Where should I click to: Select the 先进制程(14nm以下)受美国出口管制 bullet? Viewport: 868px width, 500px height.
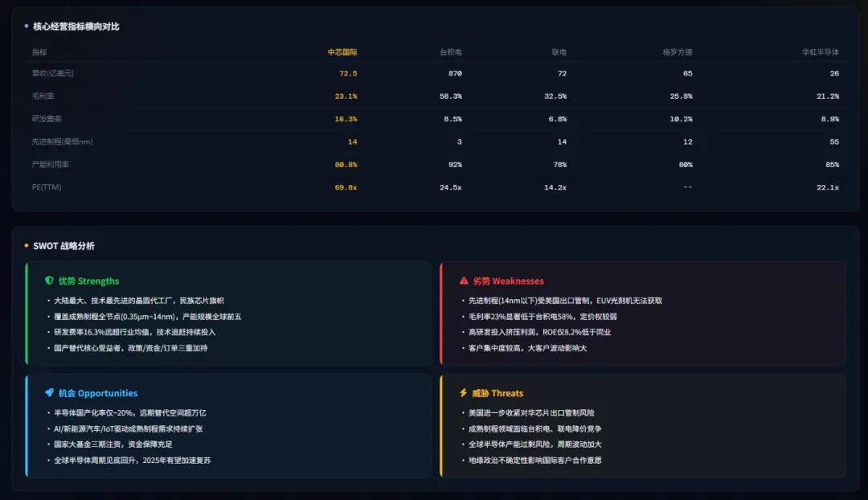[x=565, y=301]
